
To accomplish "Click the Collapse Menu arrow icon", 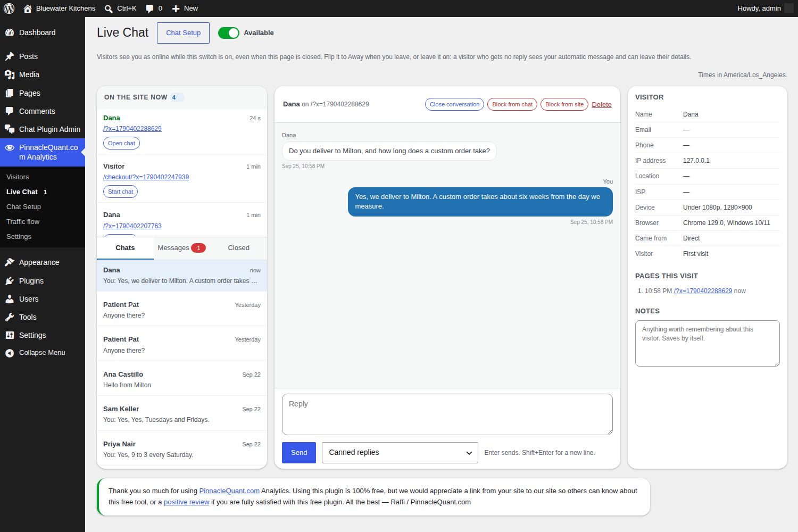I will (x=10, y=353).
